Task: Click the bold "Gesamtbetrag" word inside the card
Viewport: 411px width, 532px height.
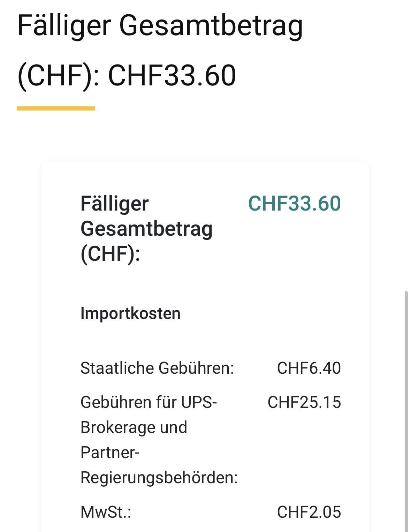Action: 146,229
